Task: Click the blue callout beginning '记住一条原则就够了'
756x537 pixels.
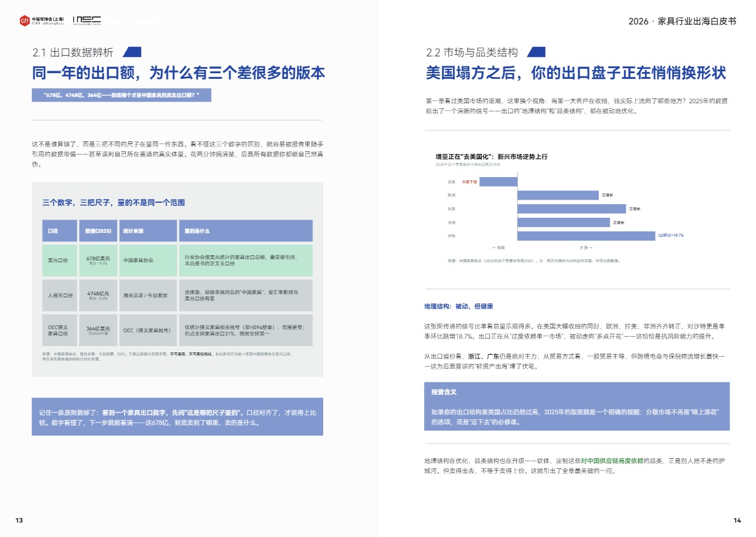Action: [177, 417]
